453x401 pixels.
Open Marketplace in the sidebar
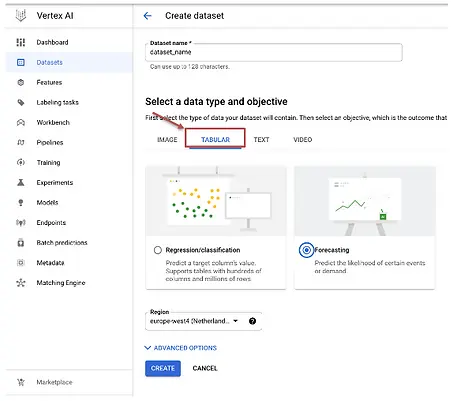(x=69, y=382)
